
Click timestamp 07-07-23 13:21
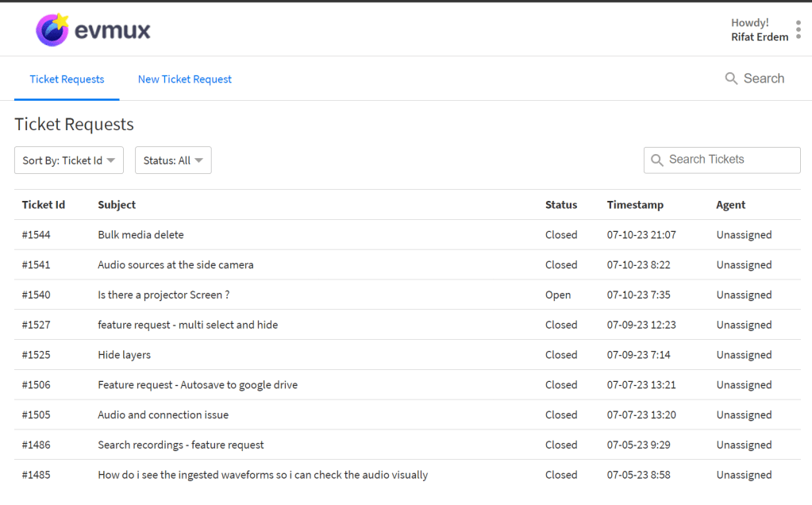pyautogui.click(x=641, y=385)
